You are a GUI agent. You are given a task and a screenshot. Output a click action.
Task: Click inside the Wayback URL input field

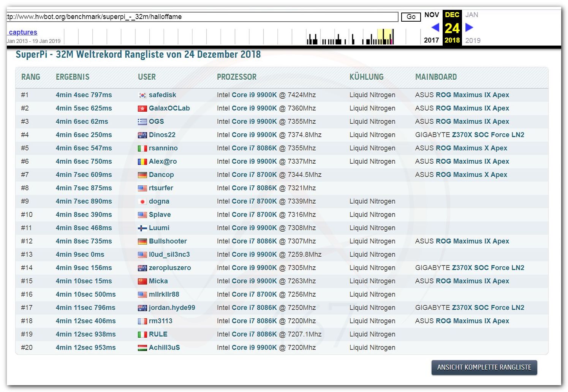[x=201, y=17]
